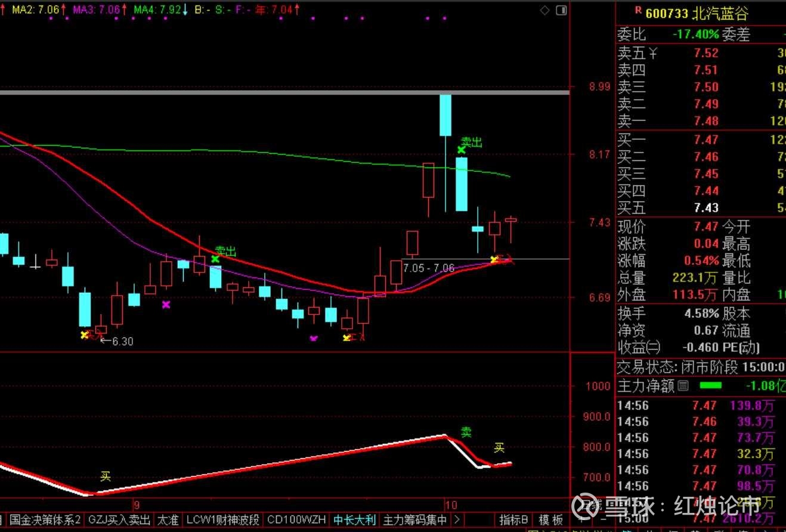The height and width of the screenshot is (532, 786).
Task: Click the yellow buy marker at 6.30 low
Action: (x=85, y=335)
